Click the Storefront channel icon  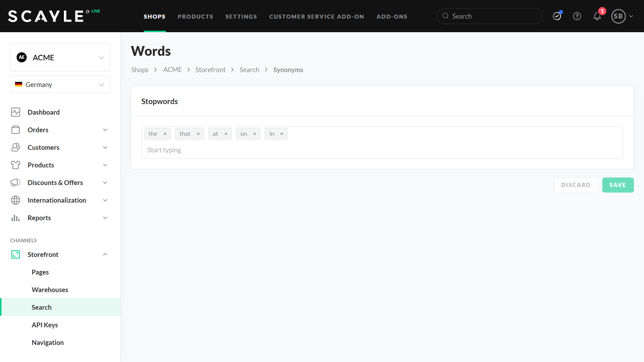point(16,254)
